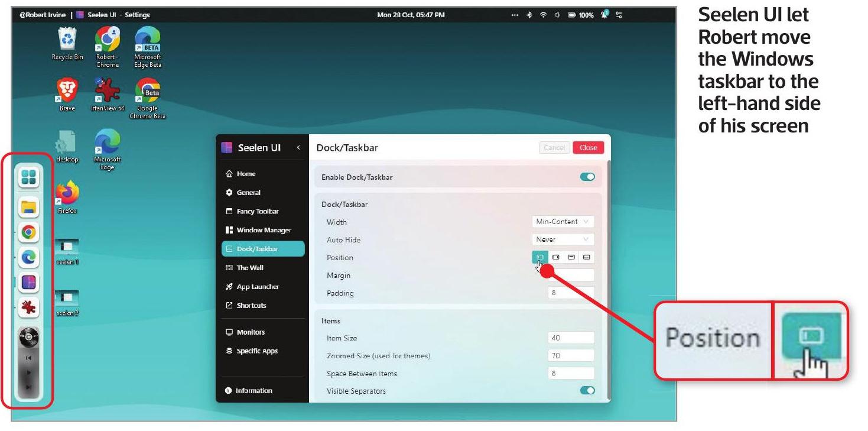Click the Margin input field

571,275
